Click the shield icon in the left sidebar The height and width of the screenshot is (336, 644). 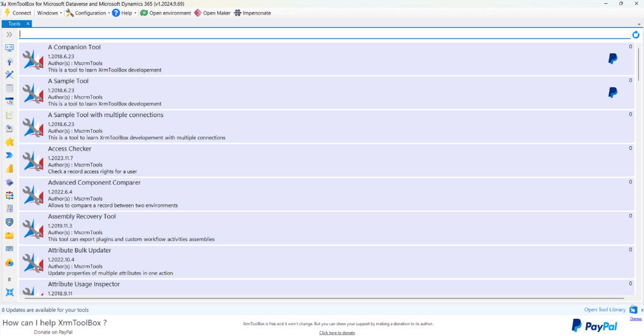[9, 222]
